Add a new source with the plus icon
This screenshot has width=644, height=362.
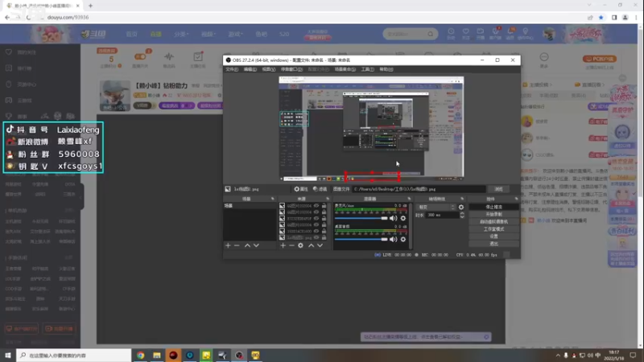point(283,245)
